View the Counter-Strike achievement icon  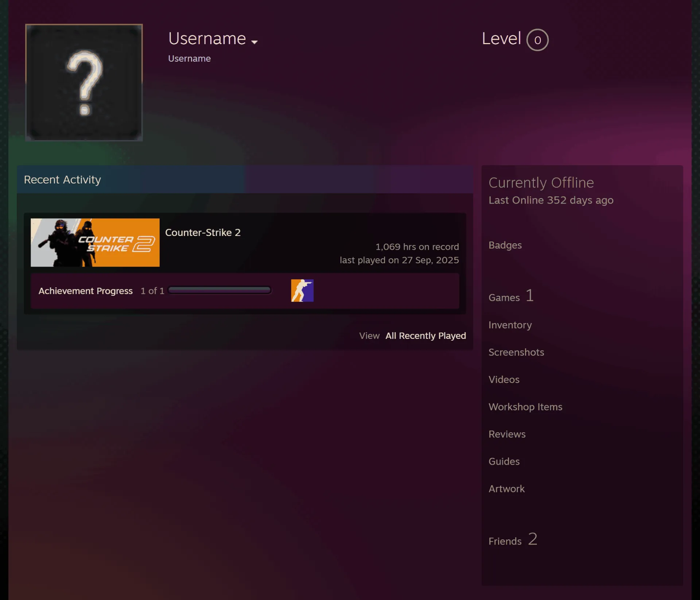click(302, 290)
